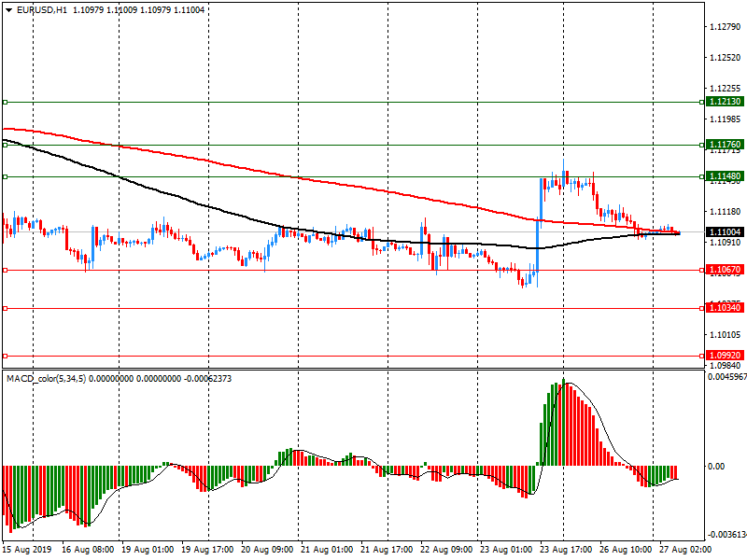Screen dimensions: 747x560
Task: Click the 1.10670 red level price label
Action: click(x=725, y=270)
